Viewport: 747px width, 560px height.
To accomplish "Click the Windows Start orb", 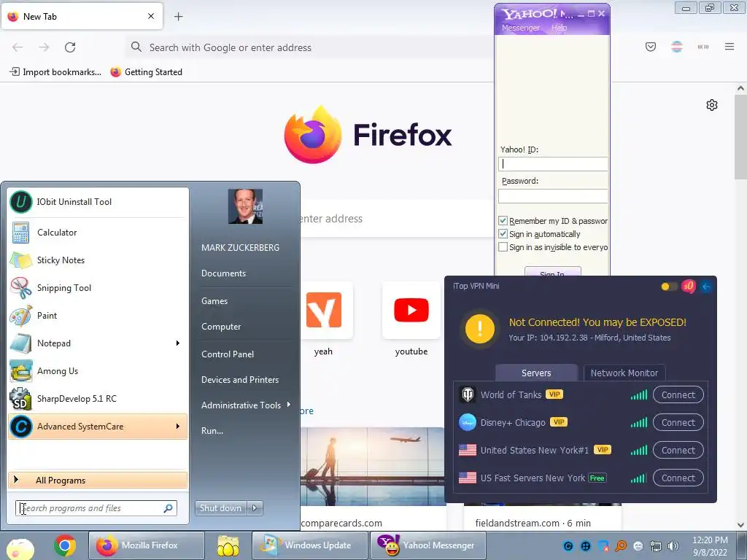I will [20, 548].
